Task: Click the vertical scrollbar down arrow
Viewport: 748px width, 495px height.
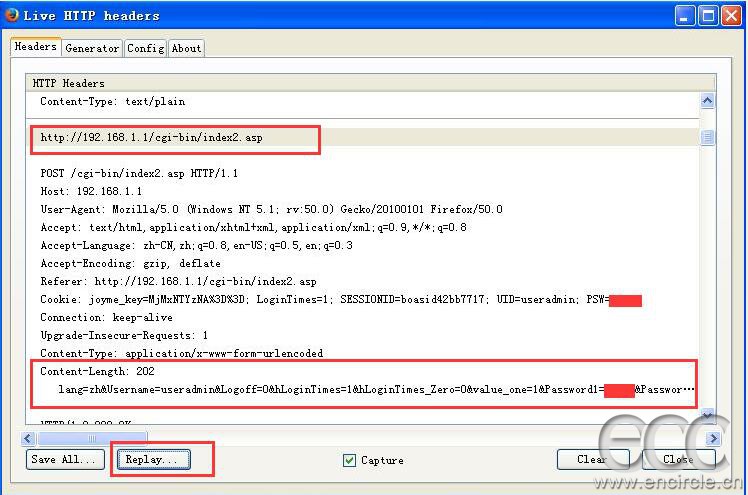Action: pyautogui.click(x=707, y=416)
